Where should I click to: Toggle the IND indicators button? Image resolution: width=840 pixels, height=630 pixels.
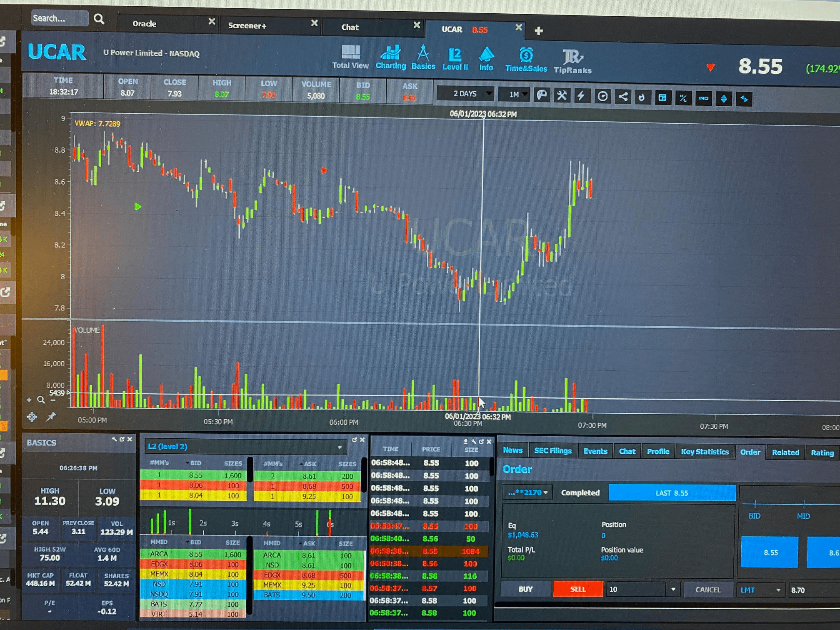click(703, 98)
